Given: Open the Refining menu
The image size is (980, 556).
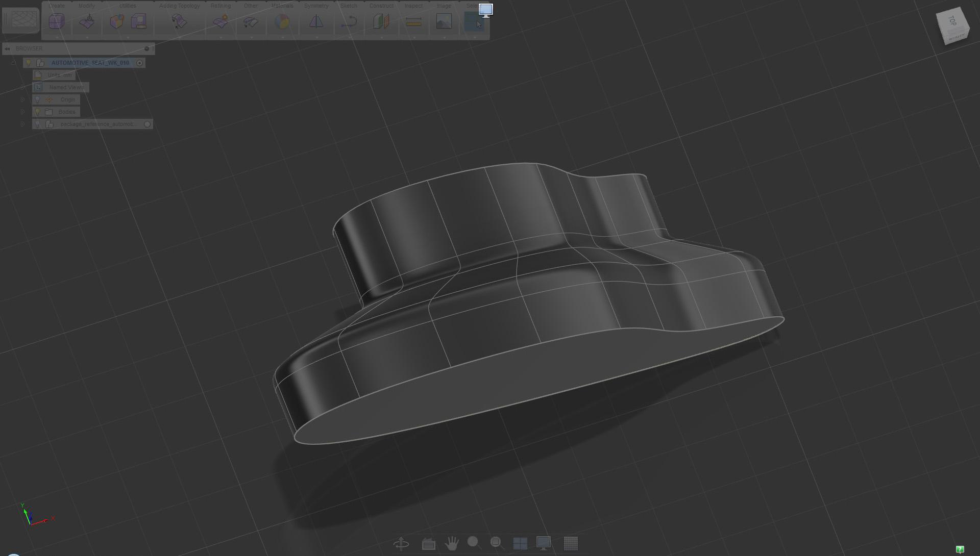Looking at the screenshot, I should (220, 6).
